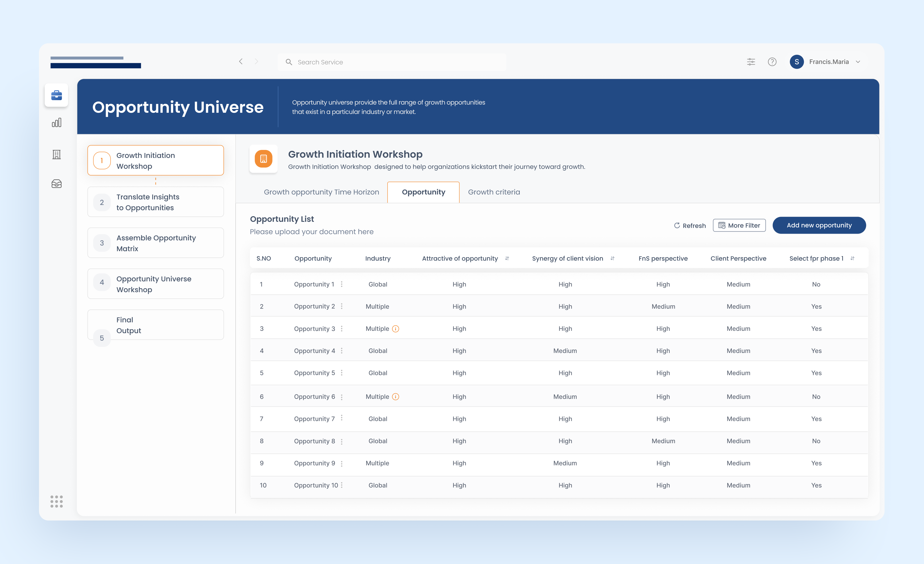Open the three-dot menu for Opportunity 7
Image resolution: width=924 pixels, height=564 pixels.
tap(342, 418)
